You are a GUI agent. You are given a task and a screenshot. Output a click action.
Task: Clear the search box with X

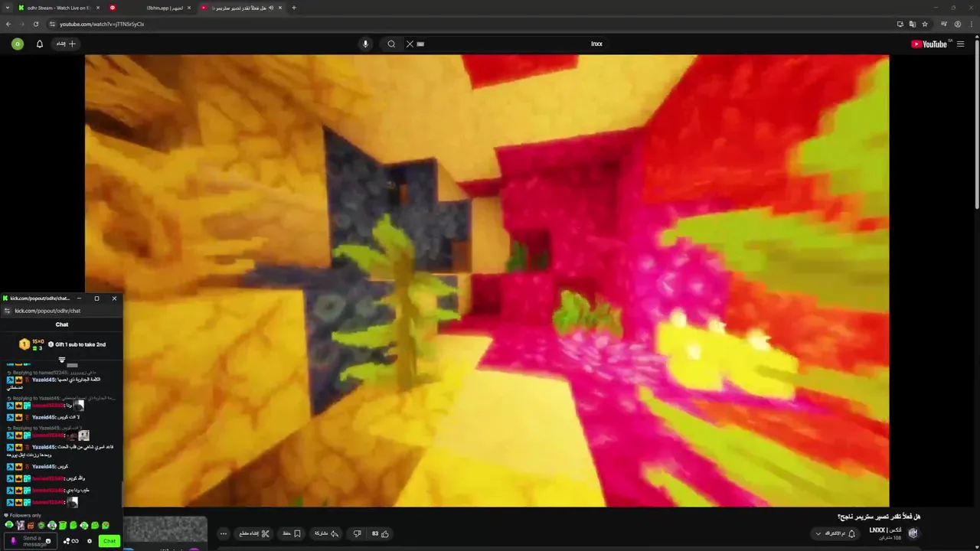(x=410, y=44)
